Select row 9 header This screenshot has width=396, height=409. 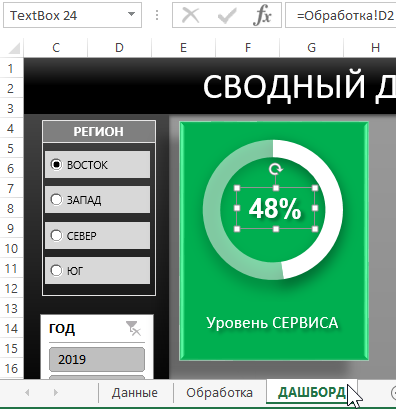pos(11,228)
